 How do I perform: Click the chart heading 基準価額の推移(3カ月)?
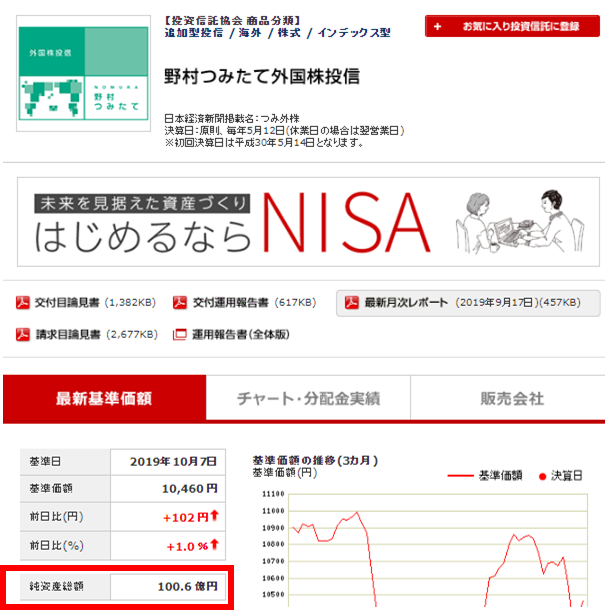[315, 461]
